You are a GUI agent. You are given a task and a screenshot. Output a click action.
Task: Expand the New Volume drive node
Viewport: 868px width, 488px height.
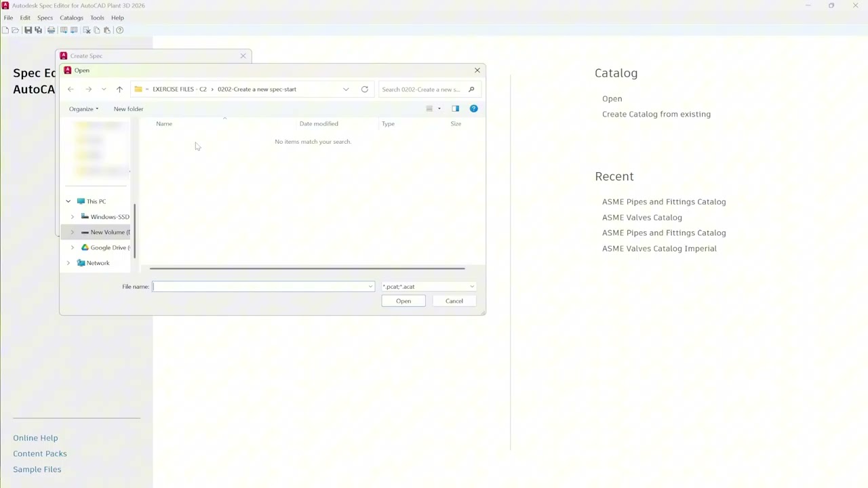pos(73,232)
